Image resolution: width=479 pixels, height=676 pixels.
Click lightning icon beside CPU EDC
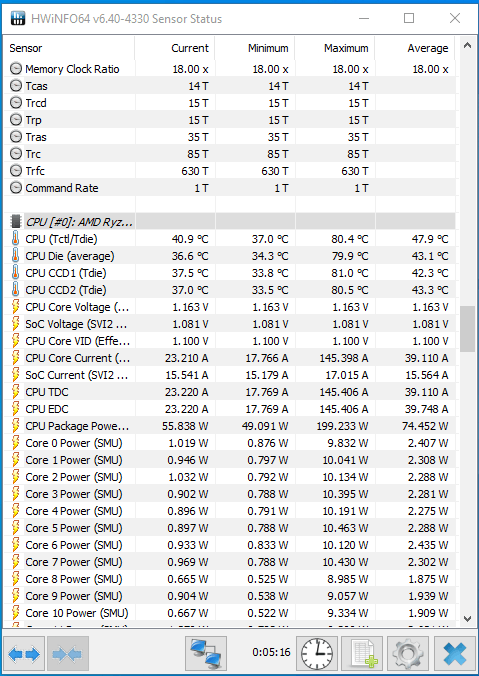pyautogui.click(x=16, y=409)
